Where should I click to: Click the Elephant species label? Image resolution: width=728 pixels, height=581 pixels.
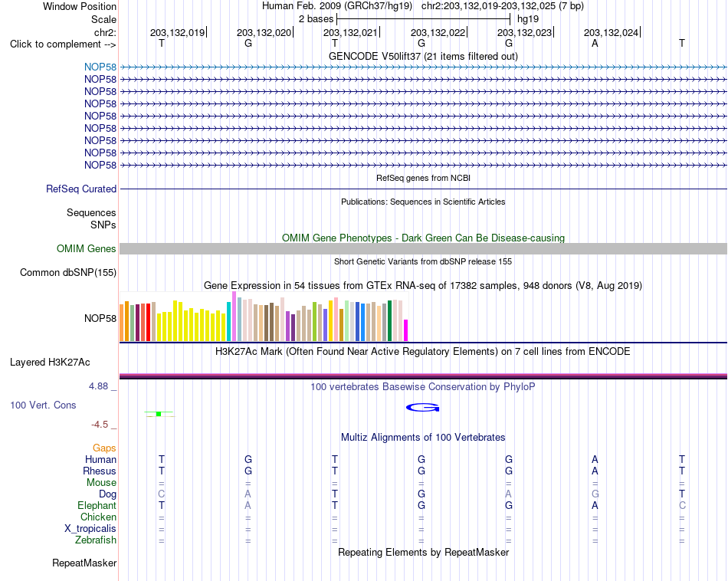point(97,505)
